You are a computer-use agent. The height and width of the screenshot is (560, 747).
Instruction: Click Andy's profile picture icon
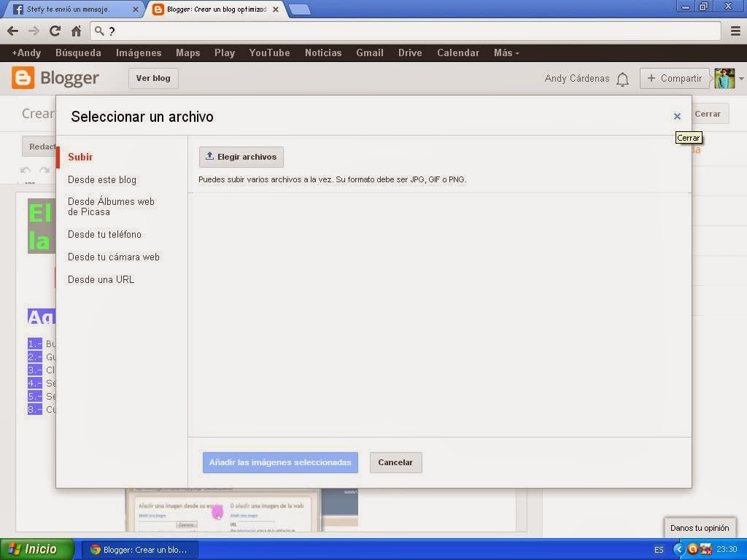[x=723, y=78]
